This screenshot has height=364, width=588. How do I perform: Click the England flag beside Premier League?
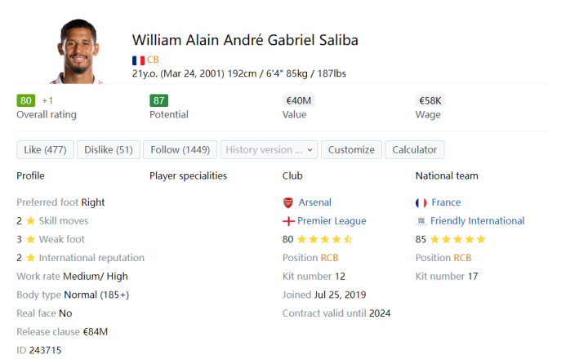[x=288, y=221]
